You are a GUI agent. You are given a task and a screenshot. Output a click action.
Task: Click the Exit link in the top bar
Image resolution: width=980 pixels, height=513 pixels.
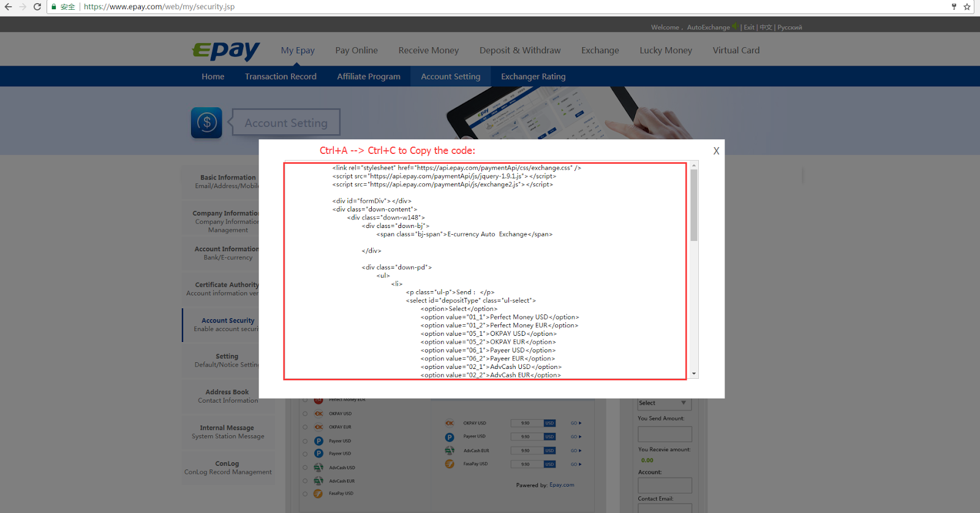[749, 27]
